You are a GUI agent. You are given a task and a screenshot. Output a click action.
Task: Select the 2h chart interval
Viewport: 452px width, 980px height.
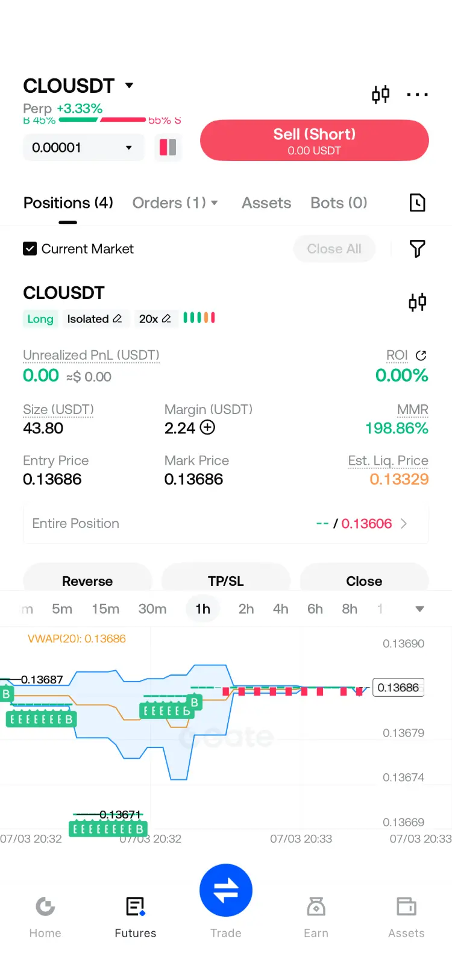click(x=246, y=609)
